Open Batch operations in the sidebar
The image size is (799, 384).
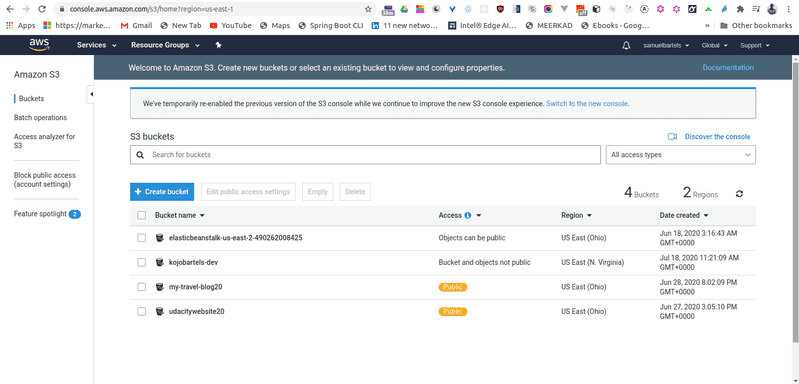click(x=40, y=118)
